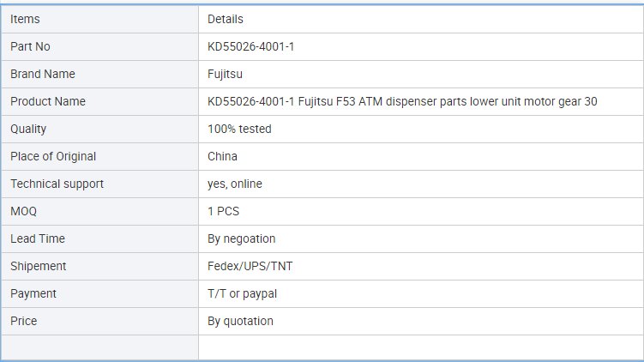The height and width of the screenshot is (362, 644).
Task: Select the By negoation lead time value
Action: coord(242,238)
